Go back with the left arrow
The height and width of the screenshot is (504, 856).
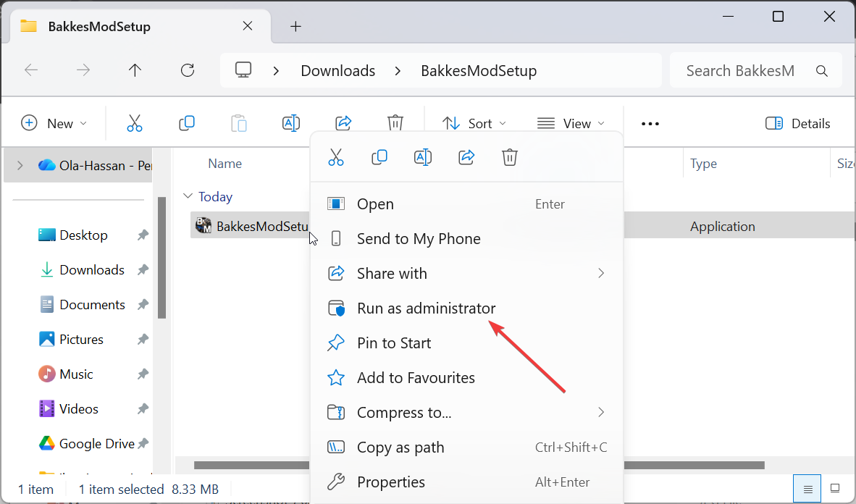pyautogui.click(x=31, y=70)
